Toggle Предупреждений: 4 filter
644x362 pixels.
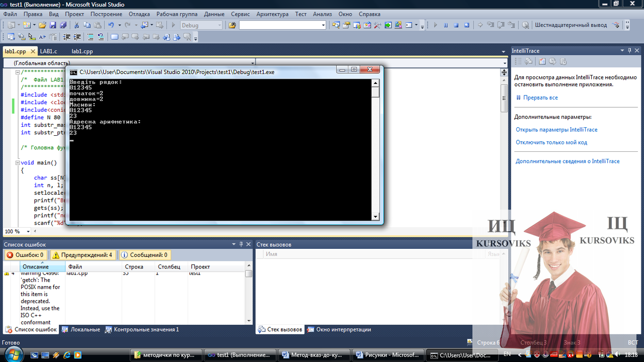[x=83, y=255]
